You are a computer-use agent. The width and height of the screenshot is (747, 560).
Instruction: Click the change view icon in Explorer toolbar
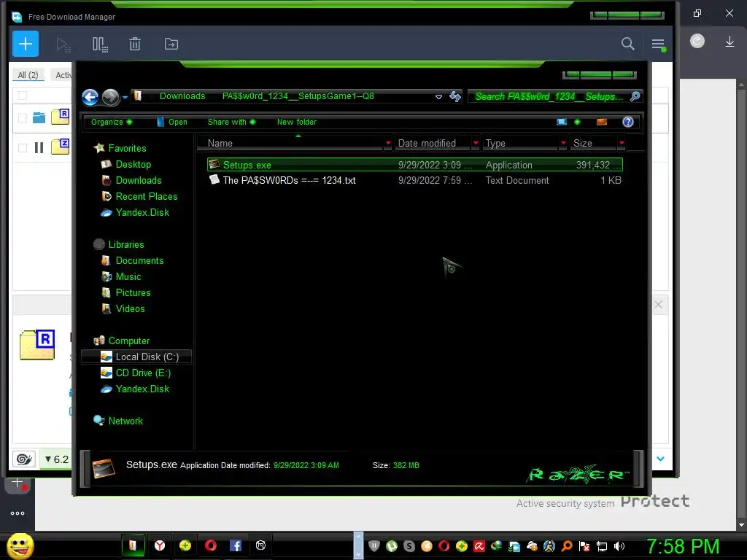(x=562, y=122)
